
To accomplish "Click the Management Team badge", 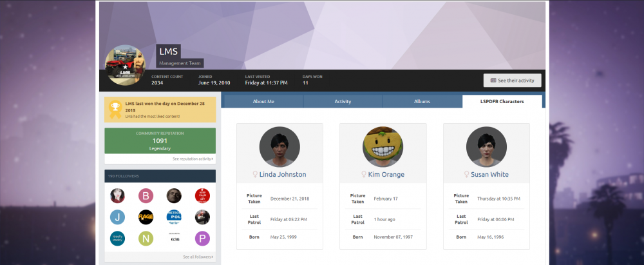I will click(x=180, y=63).
